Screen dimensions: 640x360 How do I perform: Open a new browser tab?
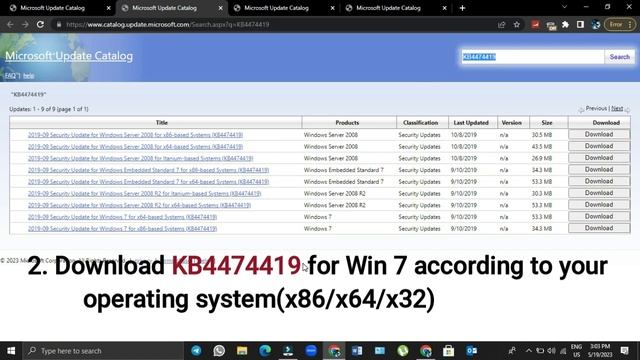click(x=462, y=8)
